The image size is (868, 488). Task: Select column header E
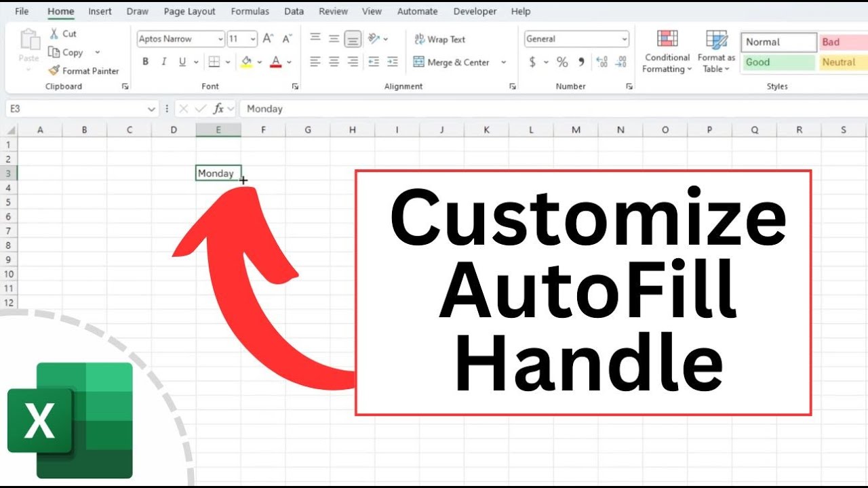click(218, 129)
